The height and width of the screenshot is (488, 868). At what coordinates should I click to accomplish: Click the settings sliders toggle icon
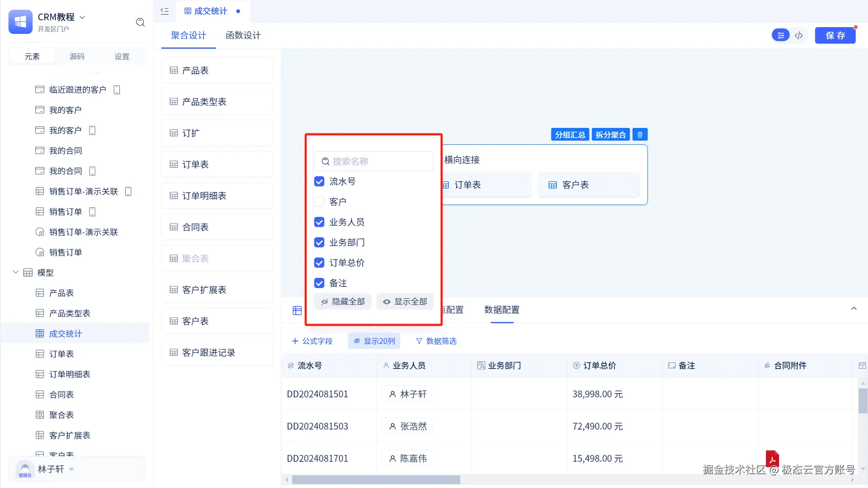tap(781, 36)
